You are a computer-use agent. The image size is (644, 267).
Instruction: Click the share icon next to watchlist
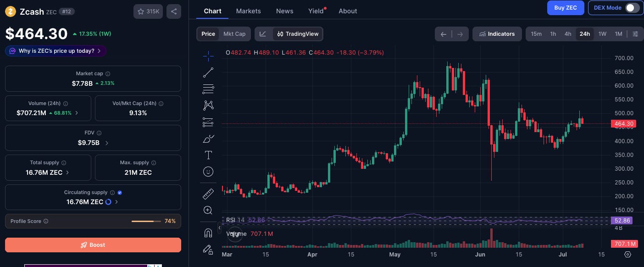(x=174, y=11)
